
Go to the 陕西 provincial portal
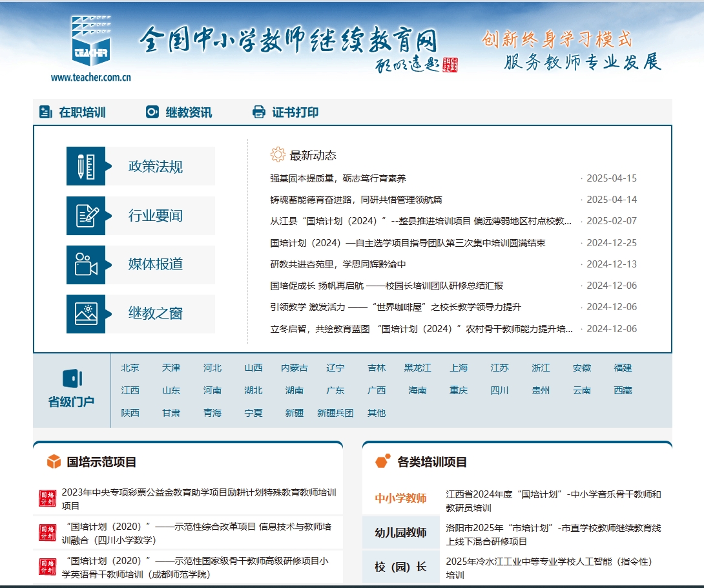130,413
